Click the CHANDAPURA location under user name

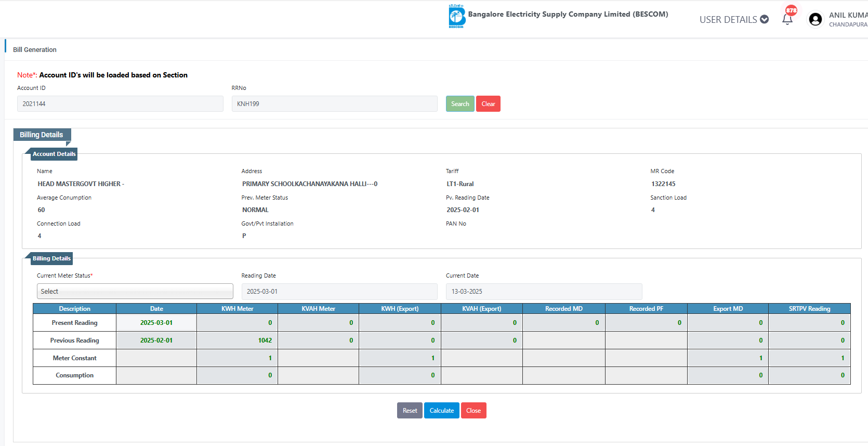point(848,24)
